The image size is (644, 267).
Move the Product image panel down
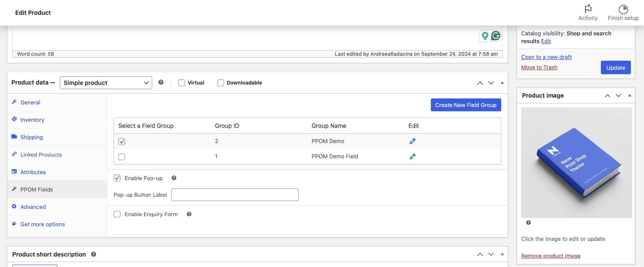click(618, 96)
